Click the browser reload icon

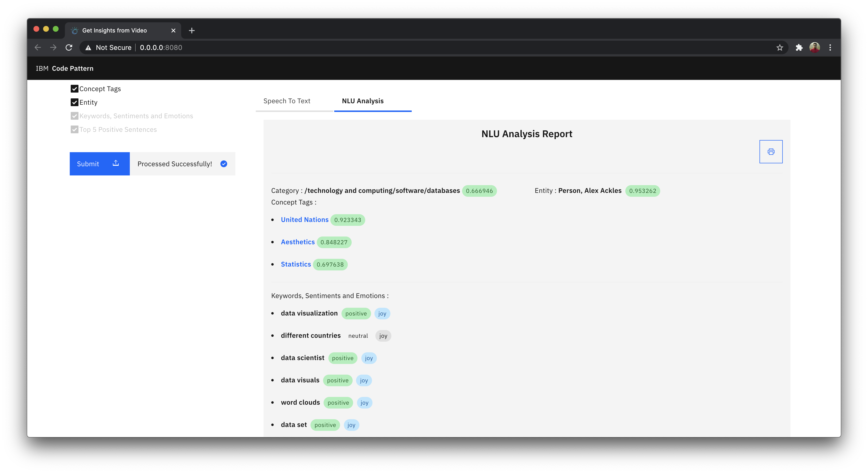coord(69,47)
